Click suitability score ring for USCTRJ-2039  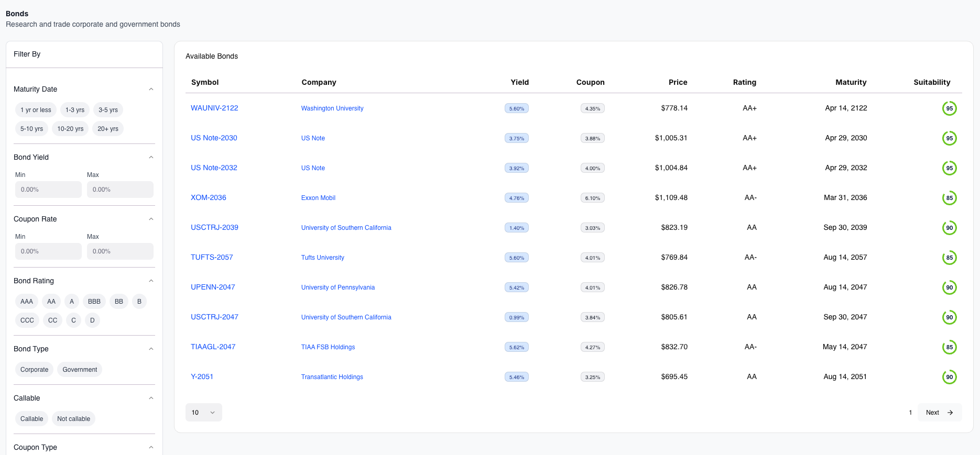[949, 228]
